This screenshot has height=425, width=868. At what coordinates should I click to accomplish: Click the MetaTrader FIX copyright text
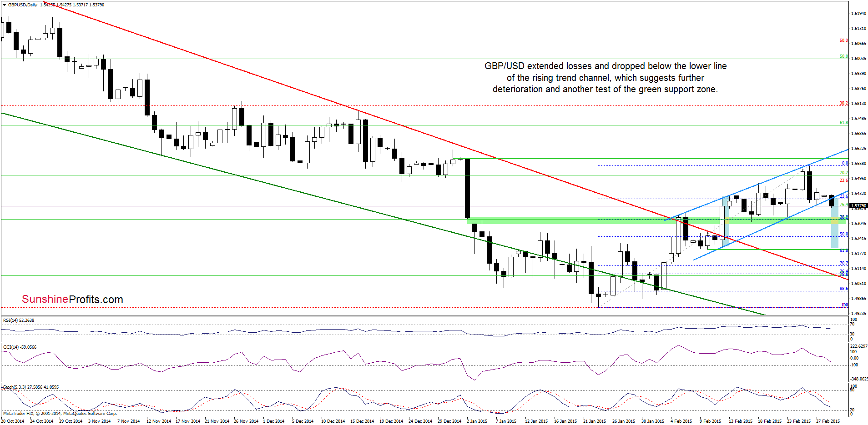pyautogui.click(x=60, y=414)
